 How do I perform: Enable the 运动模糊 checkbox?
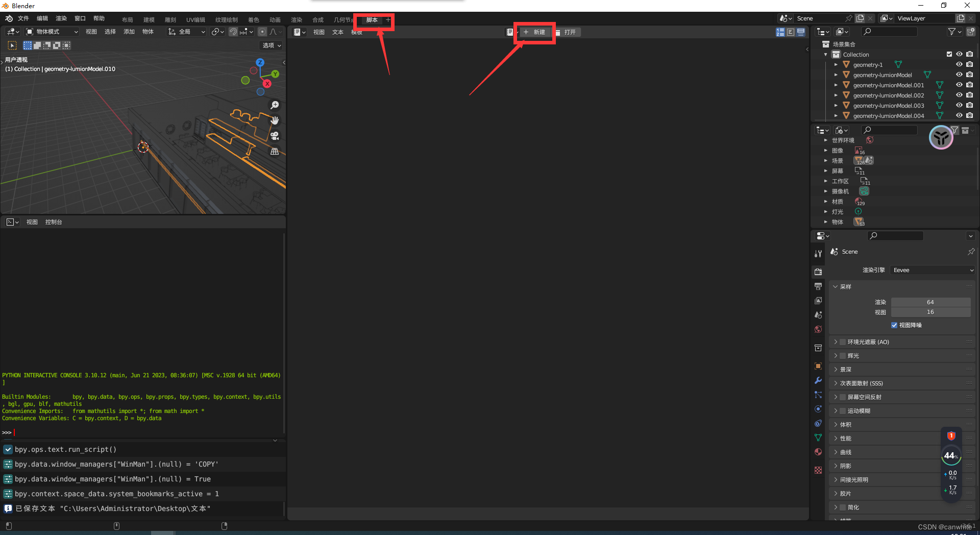[x=843, y=411]
